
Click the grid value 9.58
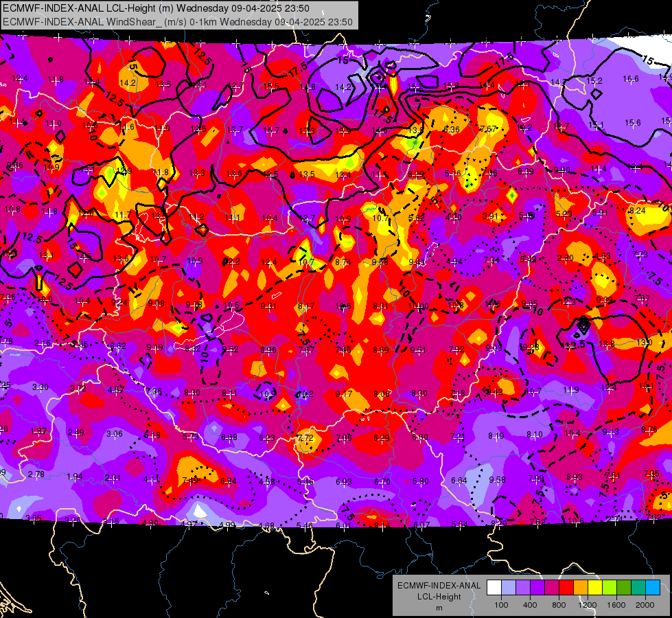(497, 479)
